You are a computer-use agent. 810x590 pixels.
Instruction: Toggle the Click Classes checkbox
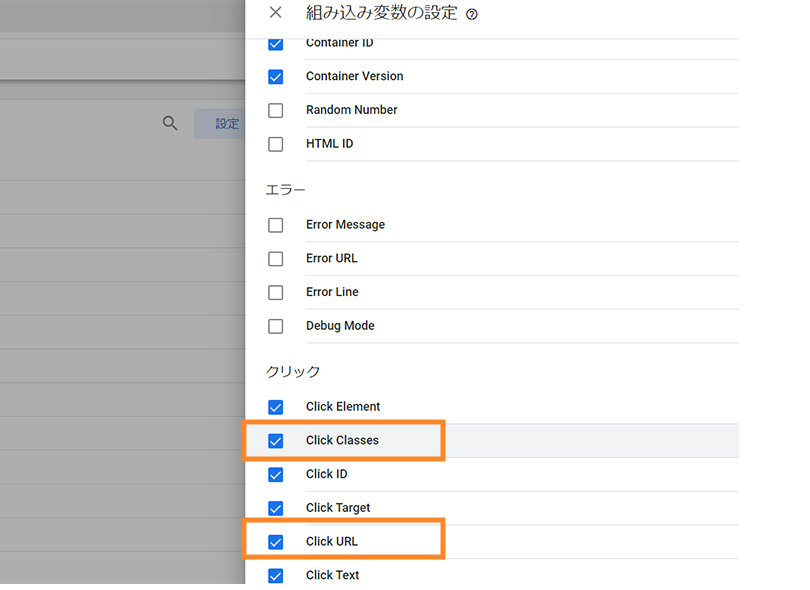click(276, 441)
